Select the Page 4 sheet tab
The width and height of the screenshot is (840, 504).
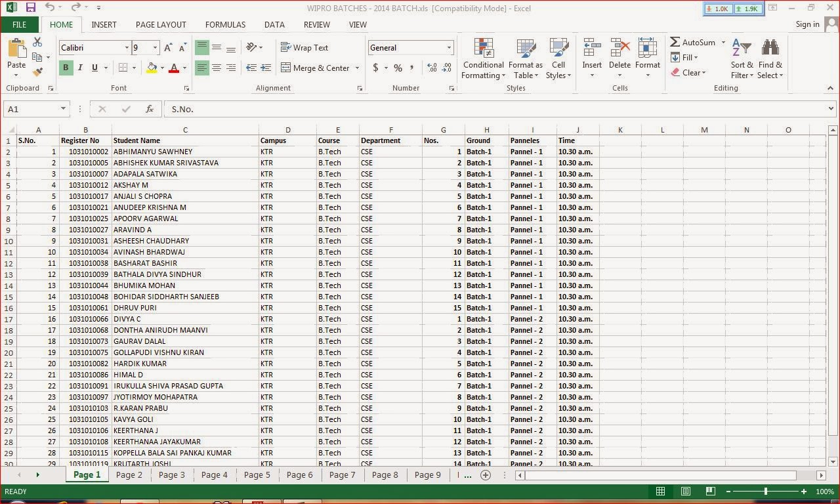tap(214, 474)
